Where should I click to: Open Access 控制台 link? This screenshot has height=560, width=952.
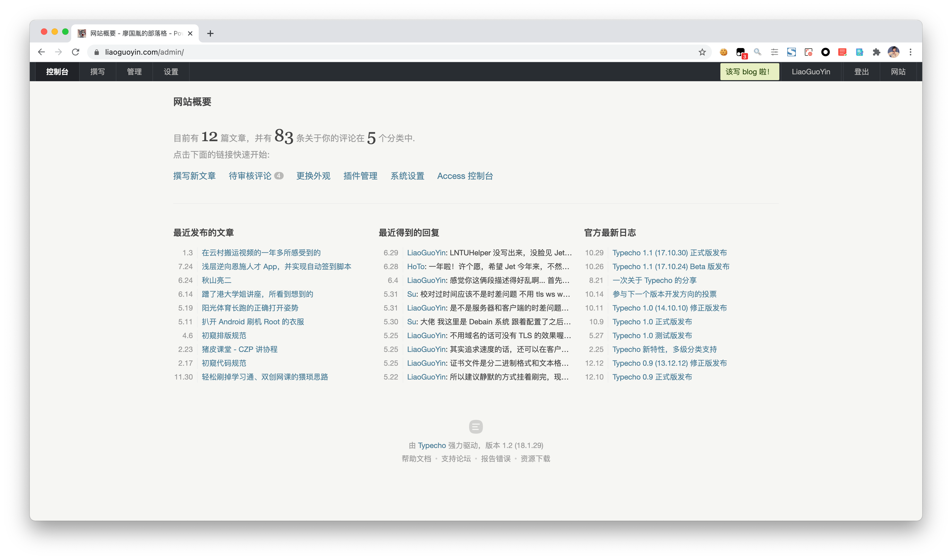point(465,176)
